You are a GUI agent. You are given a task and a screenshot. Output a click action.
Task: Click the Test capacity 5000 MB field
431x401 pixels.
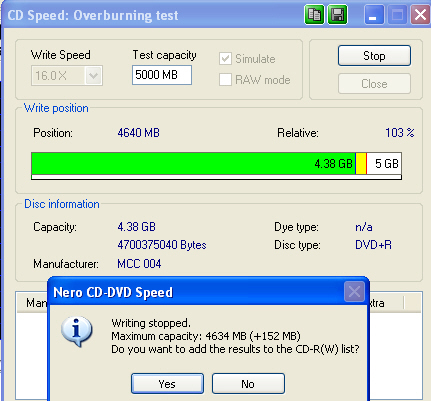[162, 75]
